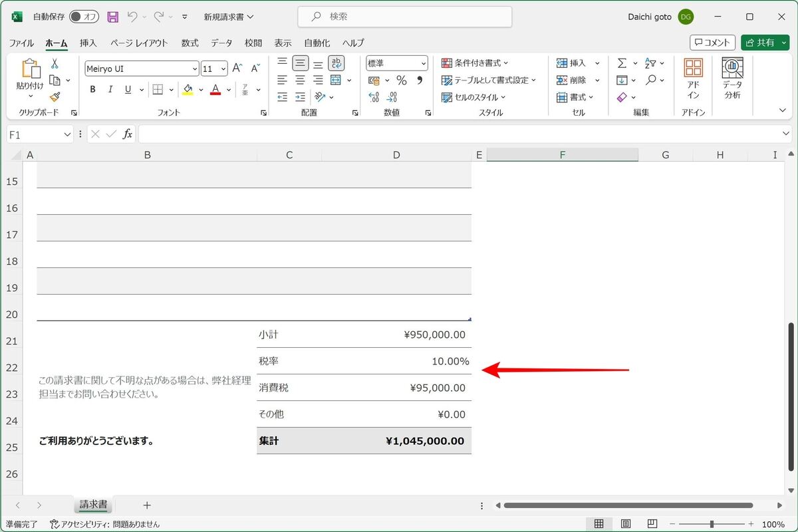Click the 検索 search box
798x532 pixels.
(x=405, y=17)
